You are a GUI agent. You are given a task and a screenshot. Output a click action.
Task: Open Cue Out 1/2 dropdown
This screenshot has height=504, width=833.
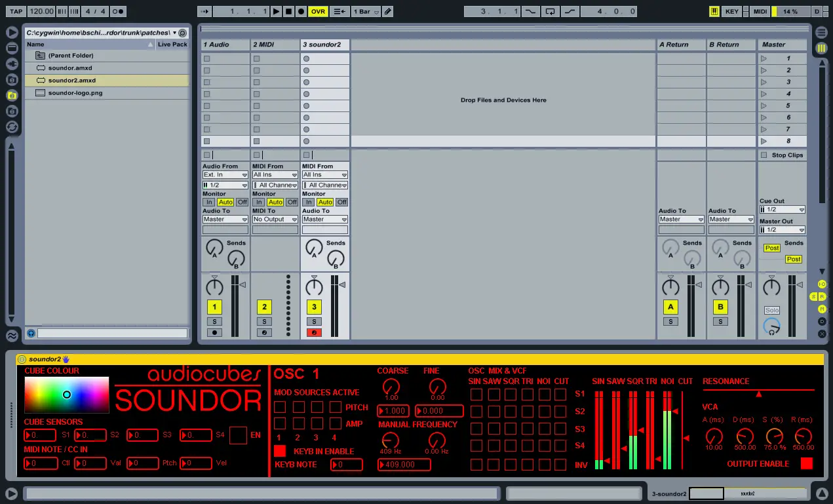(783, 210)
